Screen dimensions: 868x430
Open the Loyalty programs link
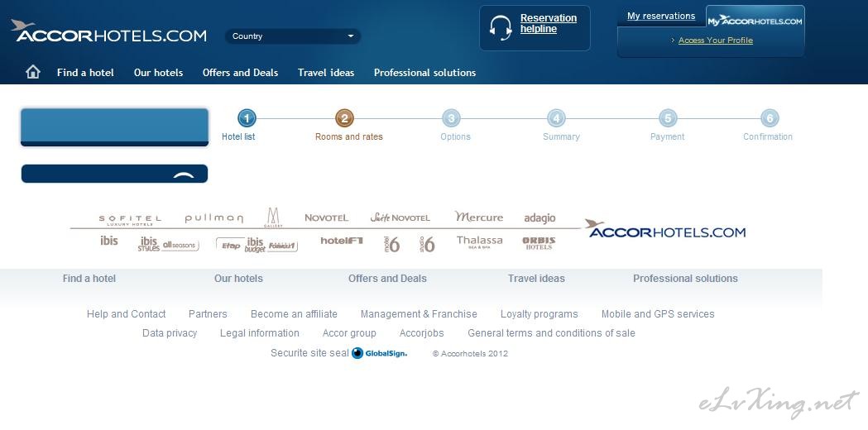click(x=540, y=313)
